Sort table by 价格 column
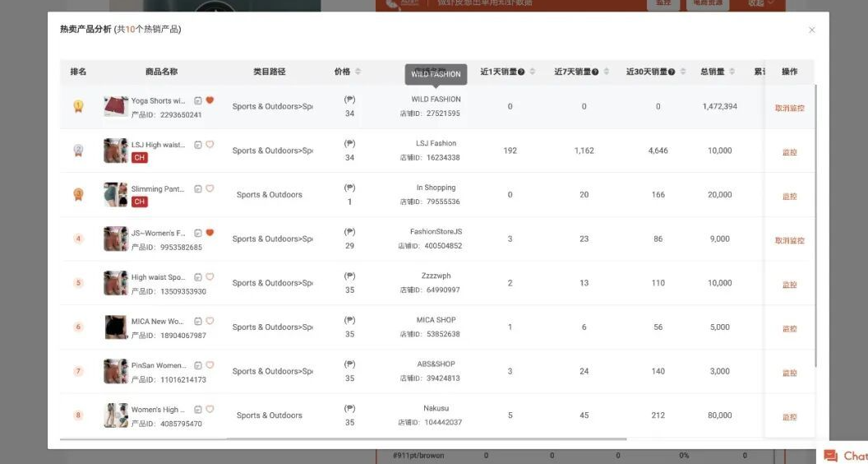Image resolution: width=868 pixels, height=464 pixels. 358,72
